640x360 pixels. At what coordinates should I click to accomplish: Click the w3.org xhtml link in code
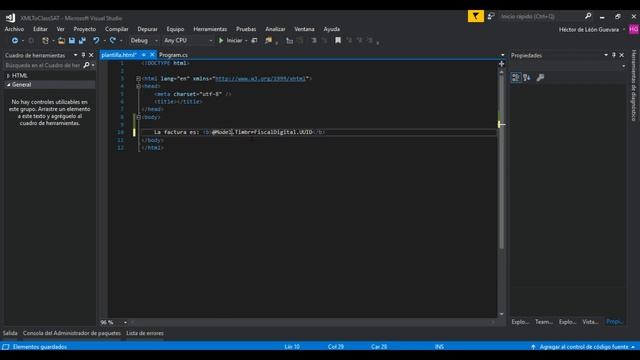coord(260,78)
